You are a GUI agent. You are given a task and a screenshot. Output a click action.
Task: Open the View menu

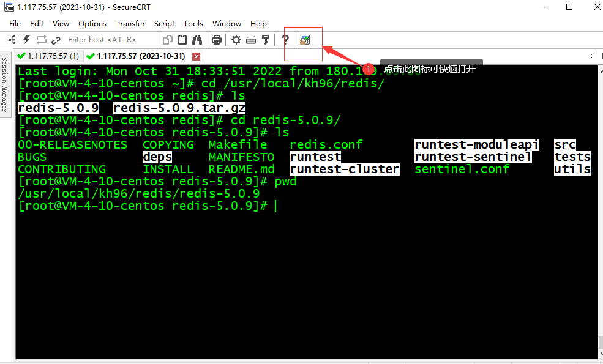tap(61, 24)
